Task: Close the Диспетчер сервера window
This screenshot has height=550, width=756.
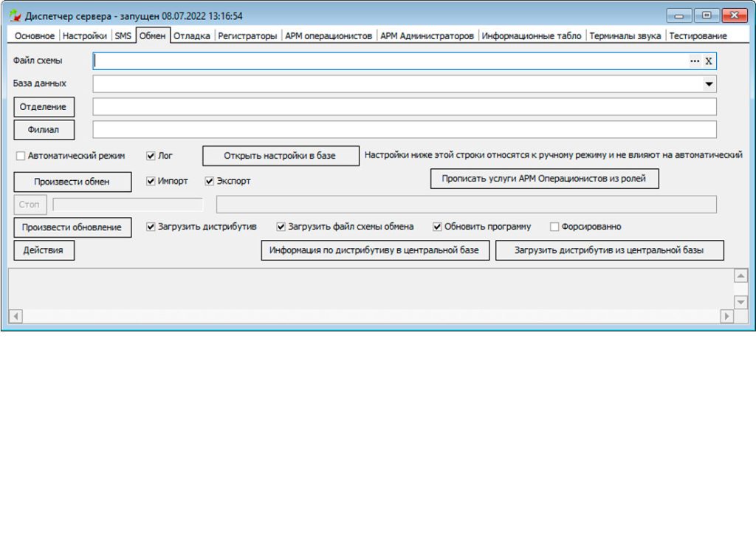Action: (735, 16)
